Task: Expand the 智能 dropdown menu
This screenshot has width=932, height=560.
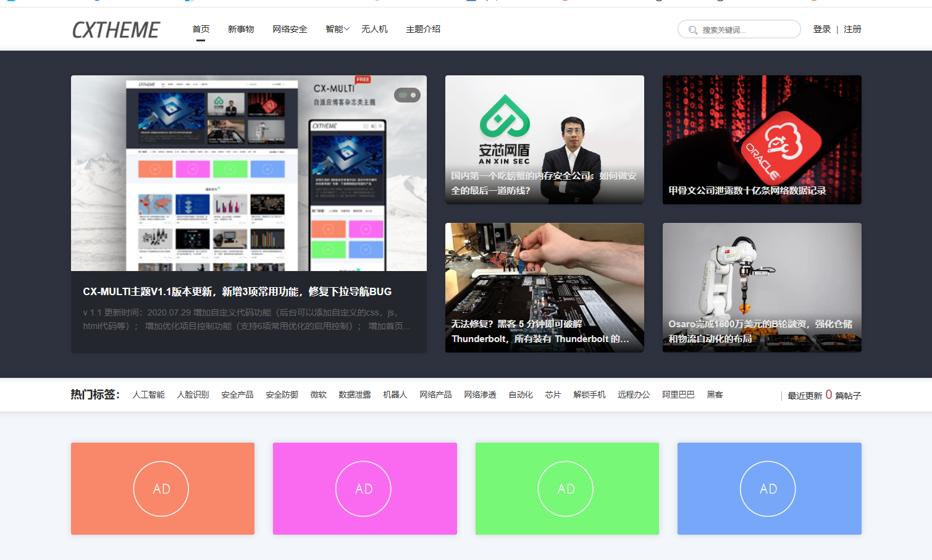Action: click(x=337, y=29)
